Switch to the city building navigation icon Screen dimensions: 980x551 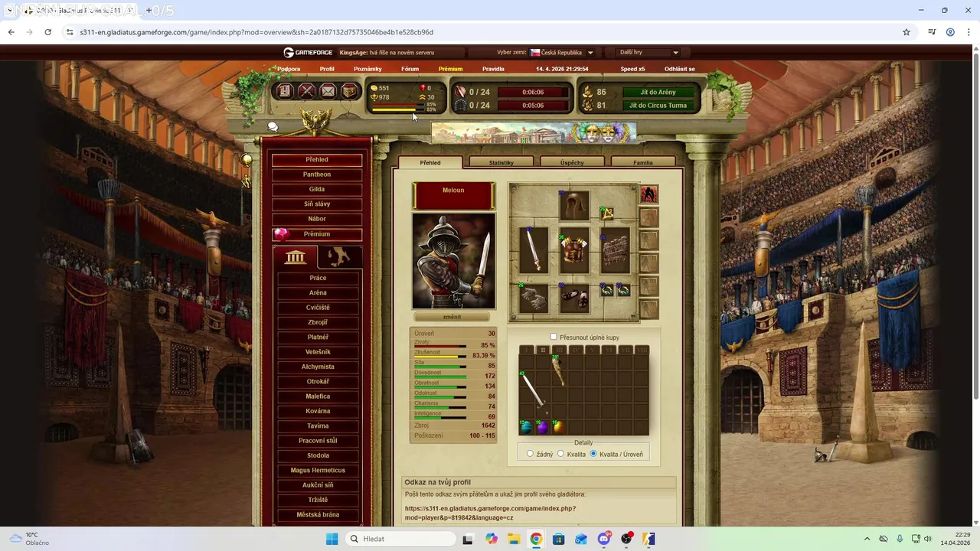[296, 257]
